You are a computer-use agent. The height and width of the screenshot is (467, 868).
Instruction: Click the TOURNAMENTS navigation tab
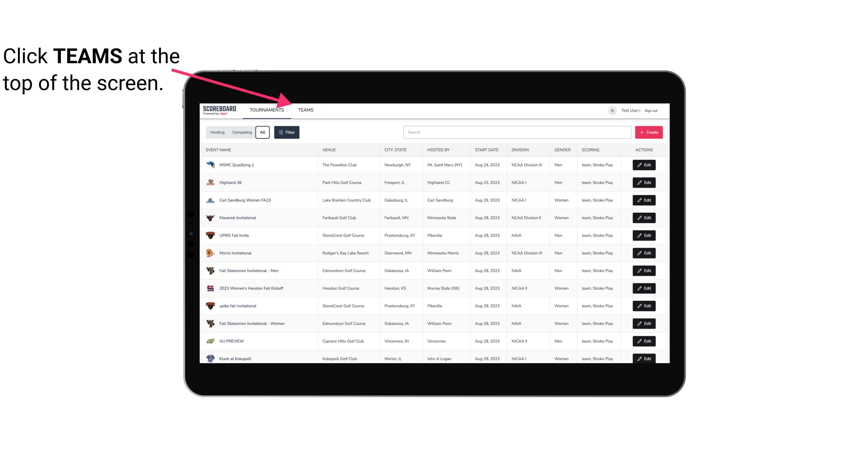pyautogui.click(x=267, y=110)
